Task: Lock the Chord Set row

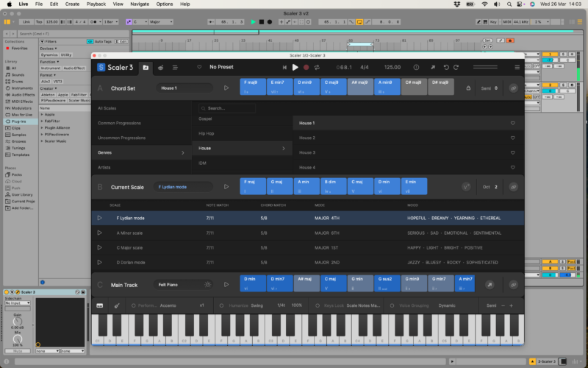Action: [468, 88]
